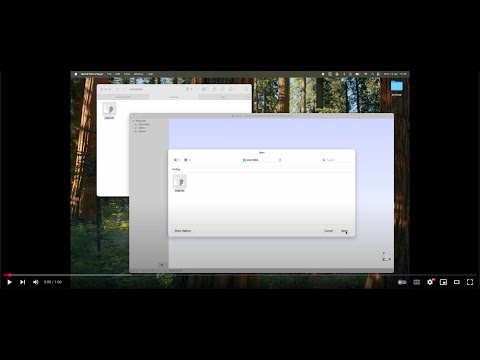Click the Wi-Fi status icon

(365, 74)
